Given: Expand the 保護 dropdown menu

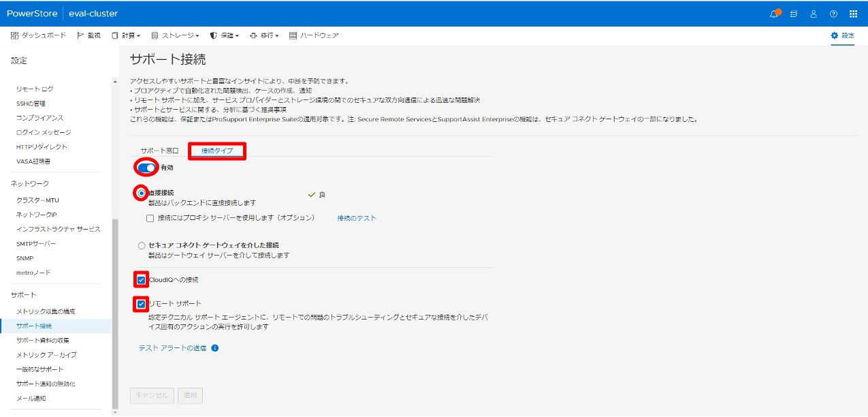Looking at the screenshot, I should 224,35.
